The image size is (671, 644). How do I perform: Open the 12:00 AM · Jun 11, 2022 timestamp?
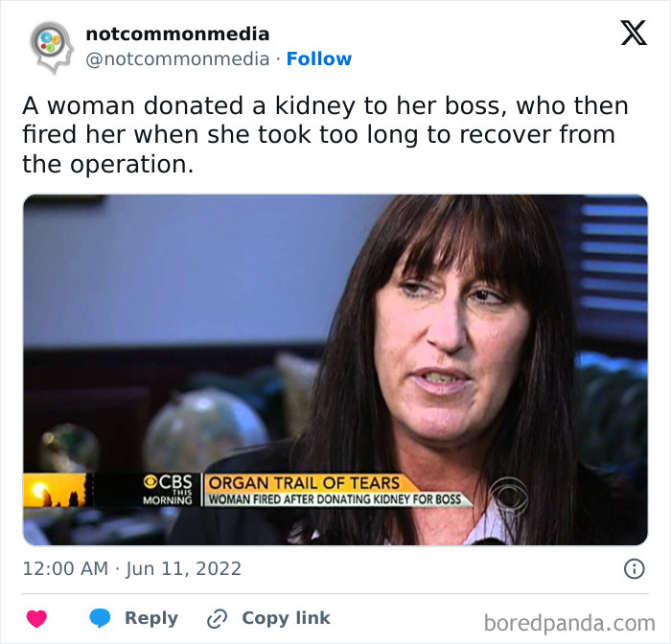tap(132, 568)
